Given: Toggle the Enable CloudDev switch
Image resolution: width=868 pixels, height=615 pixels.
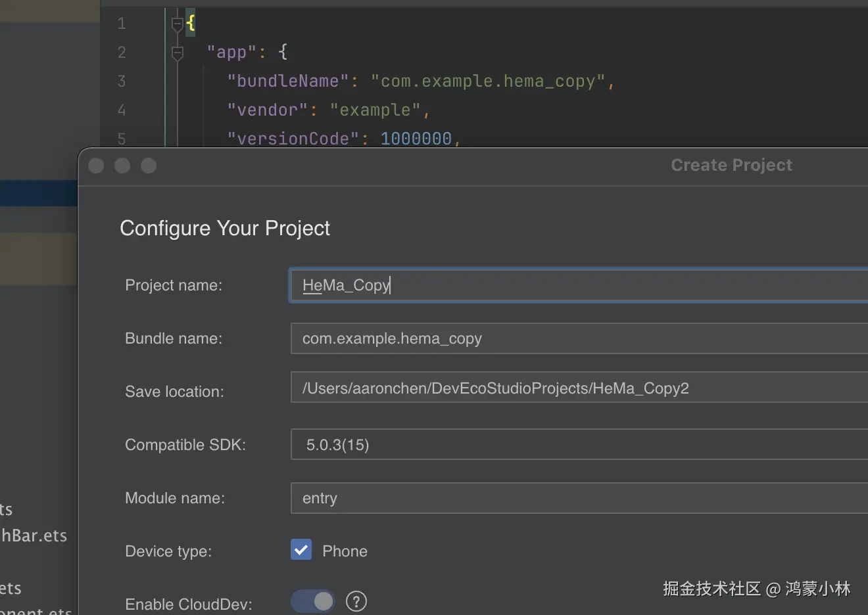Looking at the screenshot, I should click(x=313, y=601).
